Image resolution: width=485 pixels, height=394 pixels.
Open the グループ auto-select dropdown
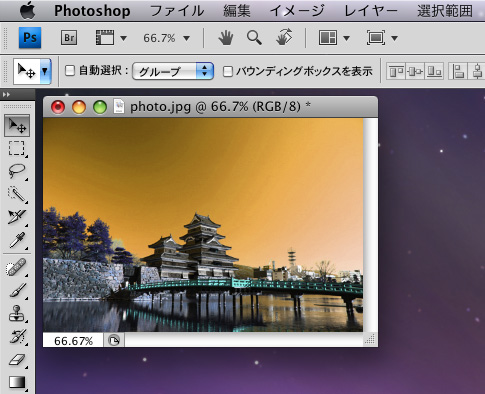coord(173,71)
